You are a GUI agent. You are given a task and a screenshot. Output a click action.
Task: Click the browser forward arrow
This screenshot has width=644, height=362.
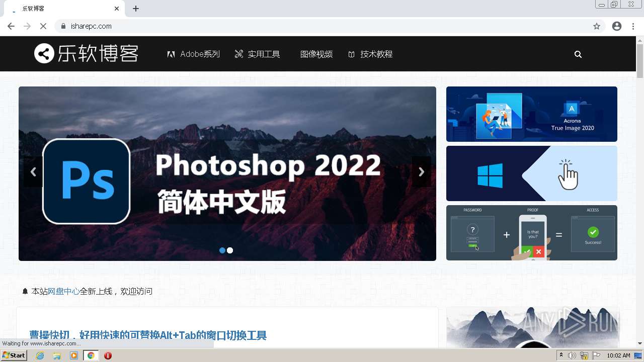27,26
